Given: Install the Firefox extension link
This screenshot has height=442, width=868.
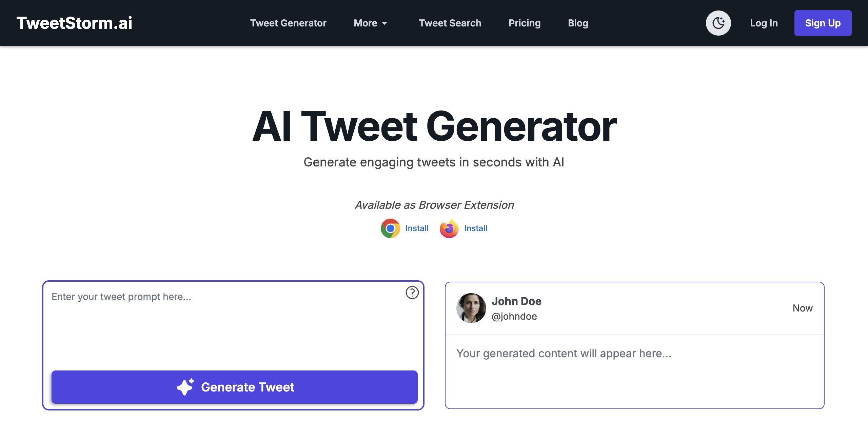Looking at the screenshot, I should [x=475, y=228].
